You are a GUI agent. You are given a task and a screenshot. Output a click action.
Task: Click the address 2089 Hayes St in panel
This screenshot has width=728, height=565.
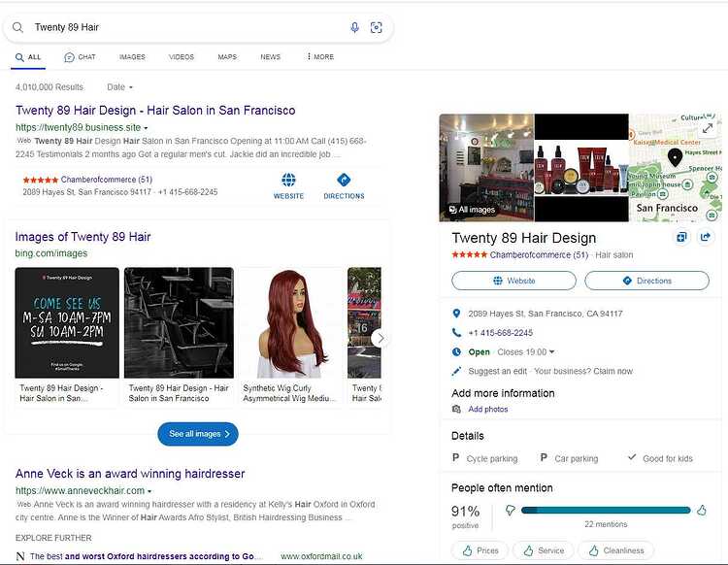(x=546, y=314)
